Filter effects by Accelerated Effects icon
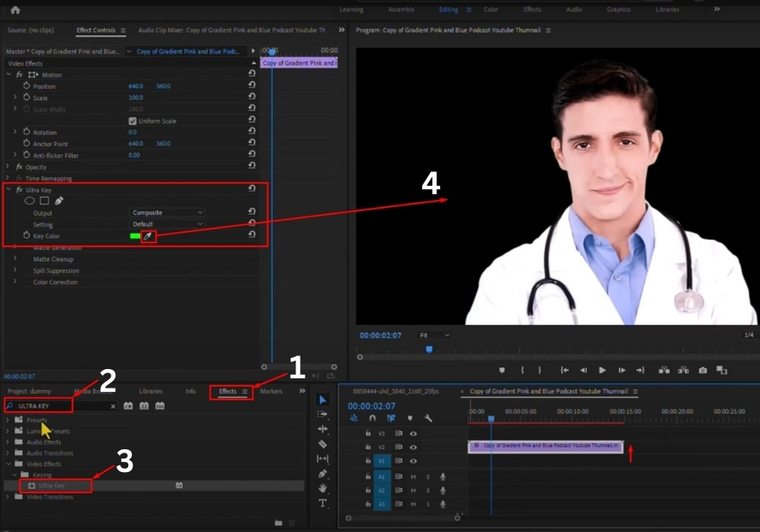 point(128,405)
